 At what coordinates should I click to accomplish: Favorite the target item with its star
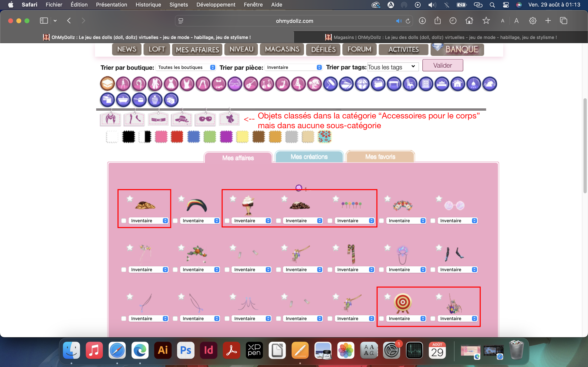pos(387,297)
